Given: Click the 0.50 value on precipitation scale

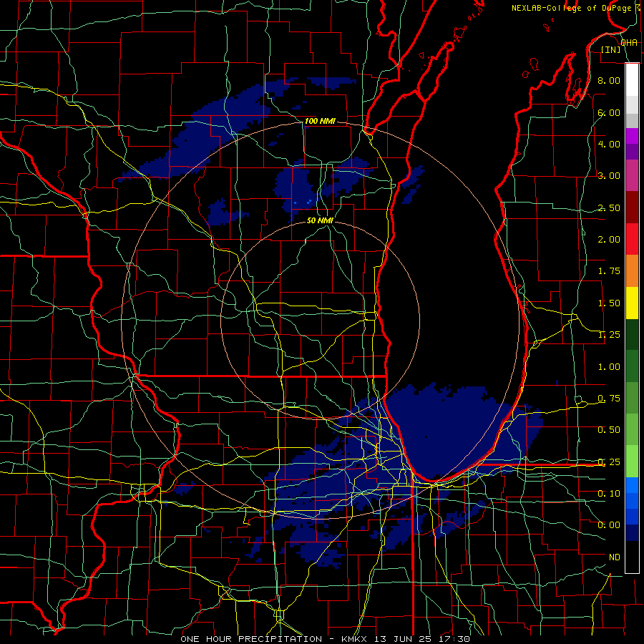Looking at the screenshot, I should click(x=609, y=430).
